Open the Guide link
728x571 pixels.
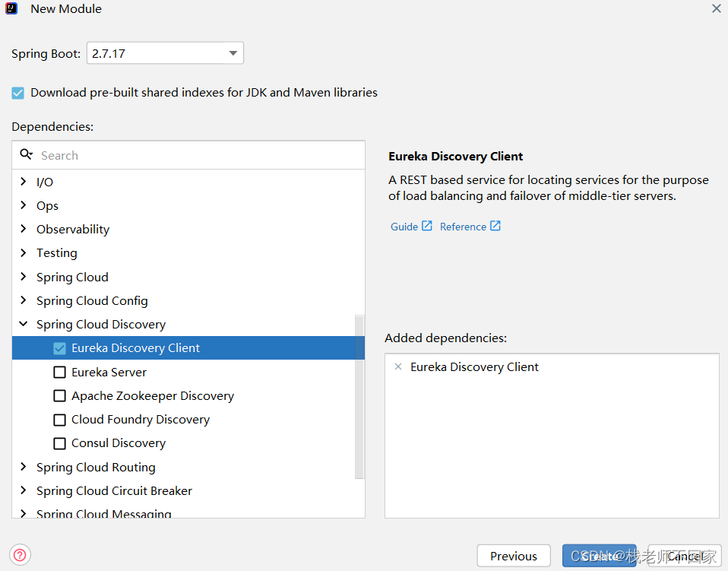coord(404,227)
